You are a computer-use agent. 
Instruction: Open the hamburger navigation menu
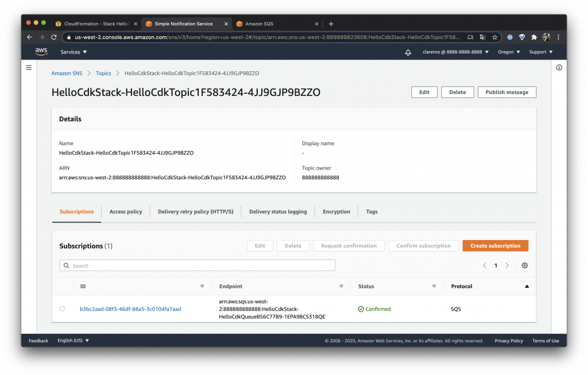pos(29,68)
